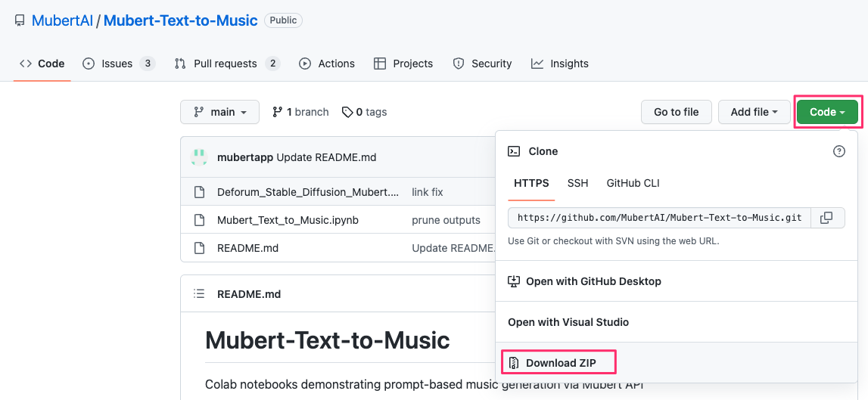Screen dimensions: 868x400
Task: Open the mubertapp author link
Action: click(x=245, y=158)
